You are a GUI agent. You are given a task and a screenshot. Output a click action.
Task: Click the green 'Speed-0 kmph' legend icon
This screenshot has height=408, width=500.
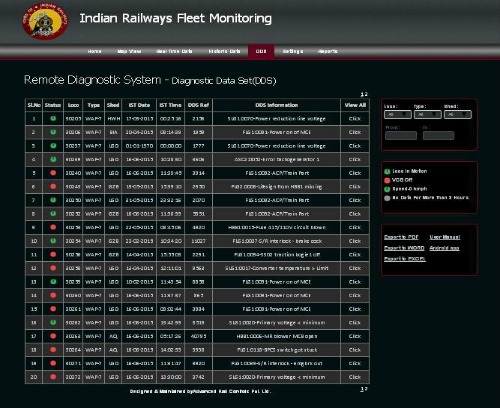pos(387,189)
